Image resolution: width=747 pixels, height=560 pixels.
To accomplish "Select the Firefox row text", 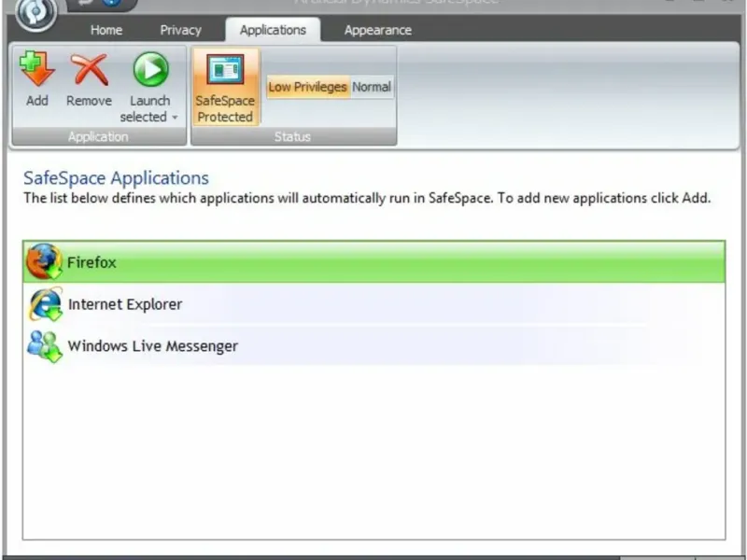I will coord(92,262).
